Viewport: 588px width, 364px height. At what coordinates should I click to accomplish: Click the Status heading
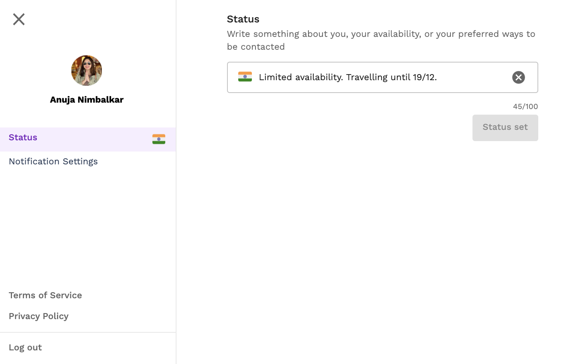(243, 19)
